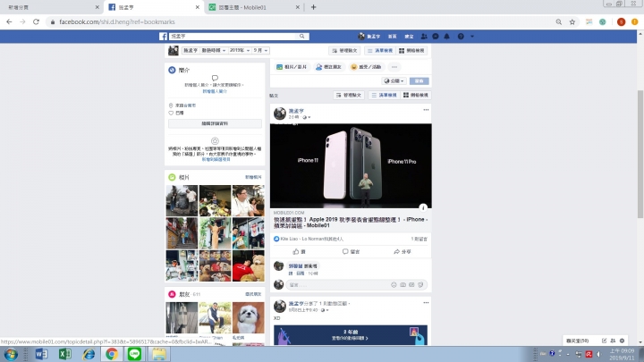The image size is (644, 362).
Task: Click in the Facebook search field
Action: click(x=233, y=37)
